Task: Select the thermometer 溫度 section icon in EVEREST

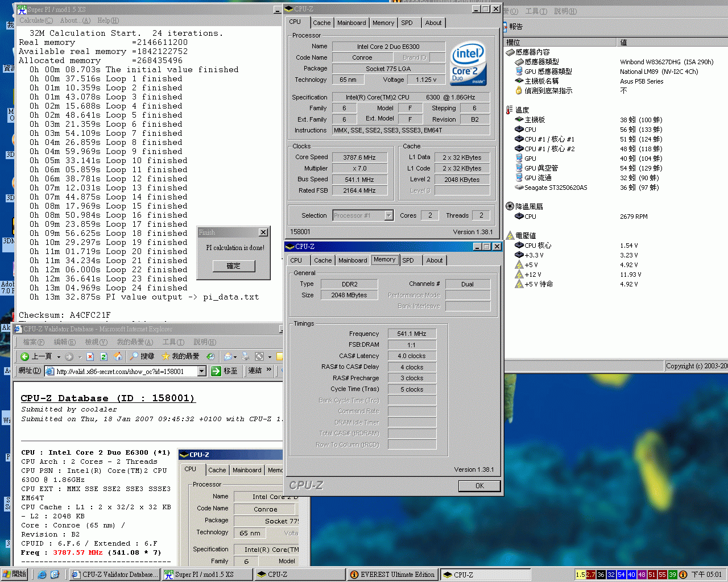Action: (x=510, y=110)
